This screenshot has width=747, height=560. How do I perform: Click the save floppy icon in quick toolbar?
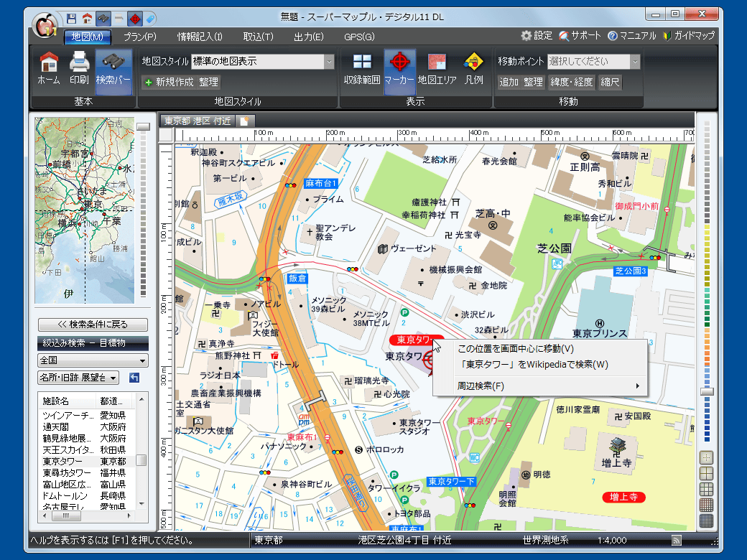click(71, 19)
